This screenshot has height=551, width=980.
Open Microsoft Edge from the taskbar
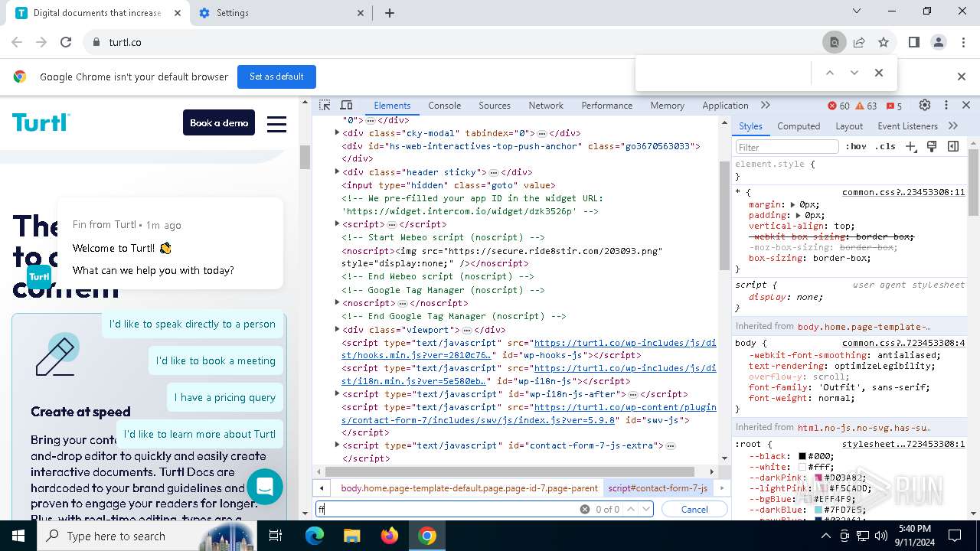[315, 536]
